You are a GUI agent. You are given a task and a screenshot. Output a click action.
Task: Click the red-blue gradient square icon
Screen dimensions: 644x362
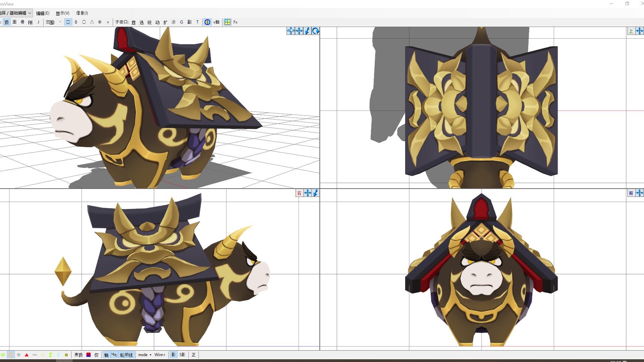[88, 355]
